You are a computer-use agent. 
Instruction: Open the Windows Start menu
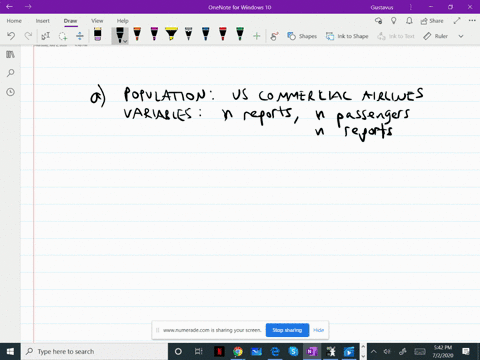(x=10, y=351)
